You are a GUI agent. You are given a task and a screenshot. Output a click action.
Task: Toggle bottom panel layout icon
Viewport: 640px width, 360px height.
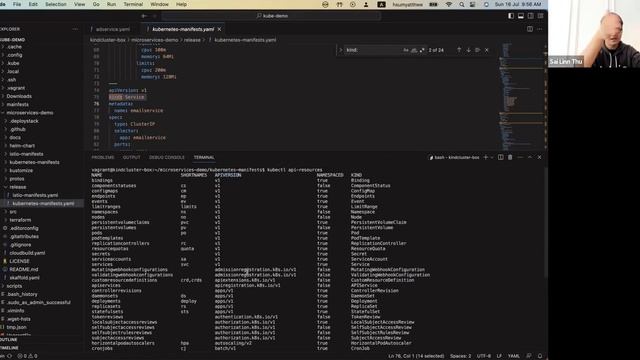pos(521,16)
